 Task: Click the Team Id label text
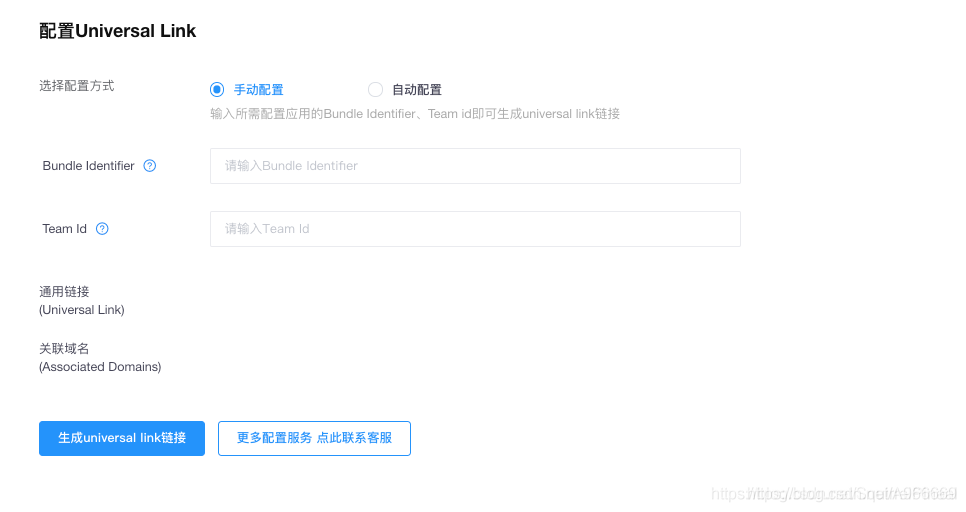click(64, 229)
